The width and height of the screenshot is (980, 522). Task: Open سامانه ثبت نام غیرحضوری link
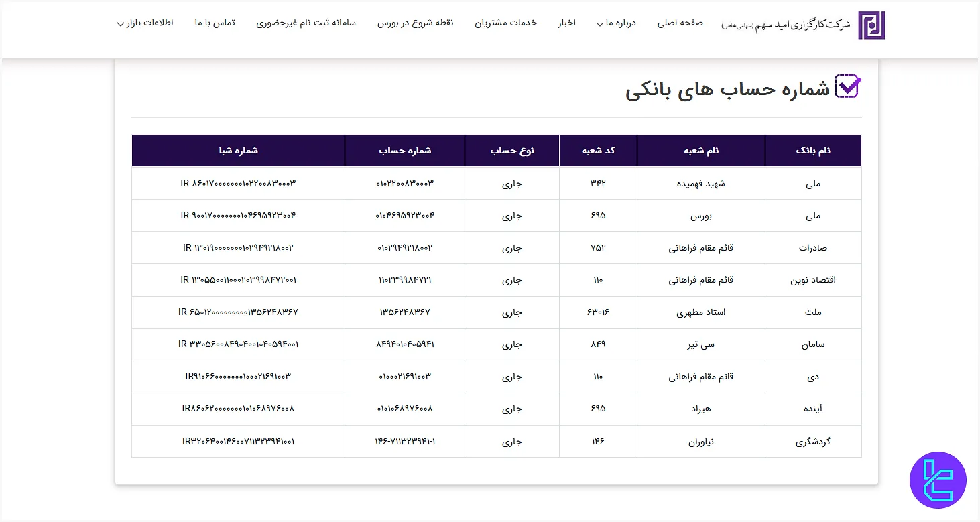click(306, 23)
